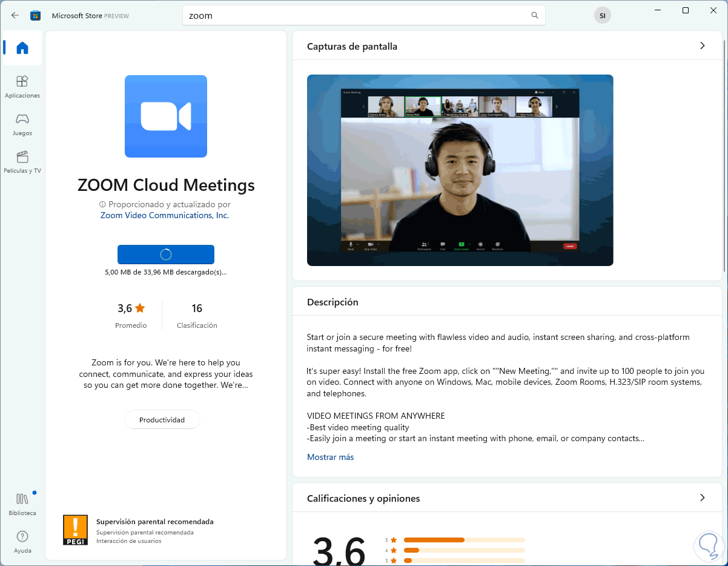Expand Calificaciones y opiniones section chevron
The width and height of the screenshot is (728, 566).
point(703,498)
